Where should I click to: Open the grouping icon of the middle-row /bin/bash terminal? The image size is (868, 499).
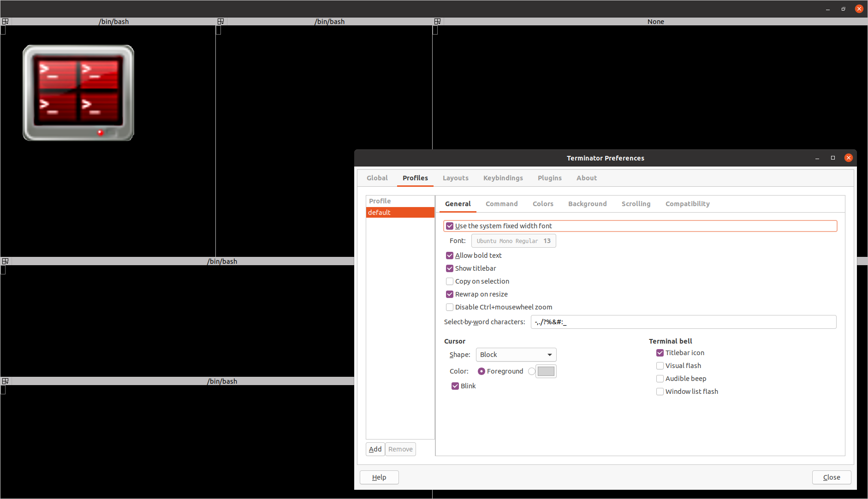click(x=6, y=261)
